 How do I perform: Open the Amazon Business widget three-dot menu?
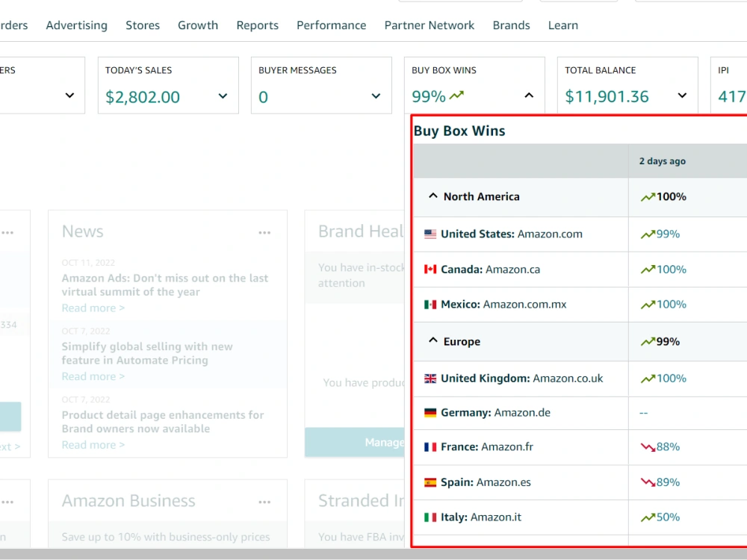(x=264, y=502)
